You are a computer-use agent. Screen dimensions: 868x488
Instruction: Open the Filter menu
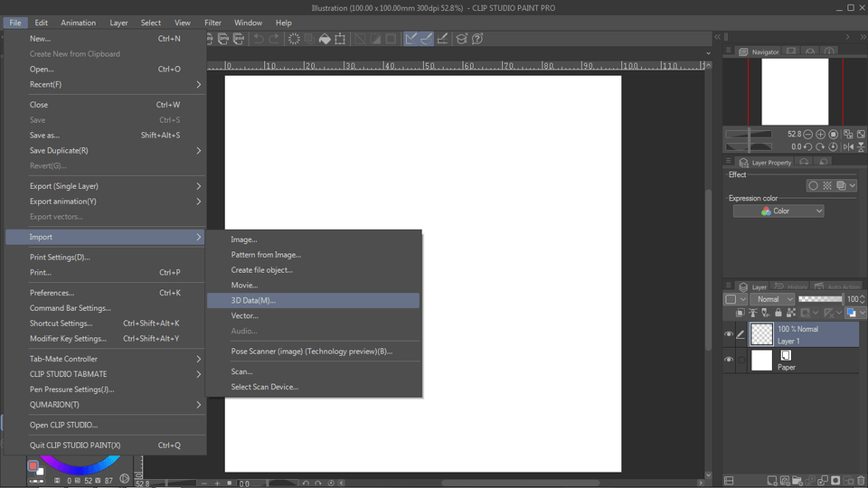tap(212, 23)
